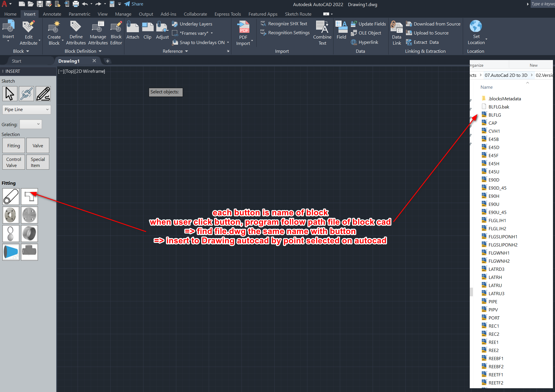Click the Set Location globe icon

tap(476, 26)
